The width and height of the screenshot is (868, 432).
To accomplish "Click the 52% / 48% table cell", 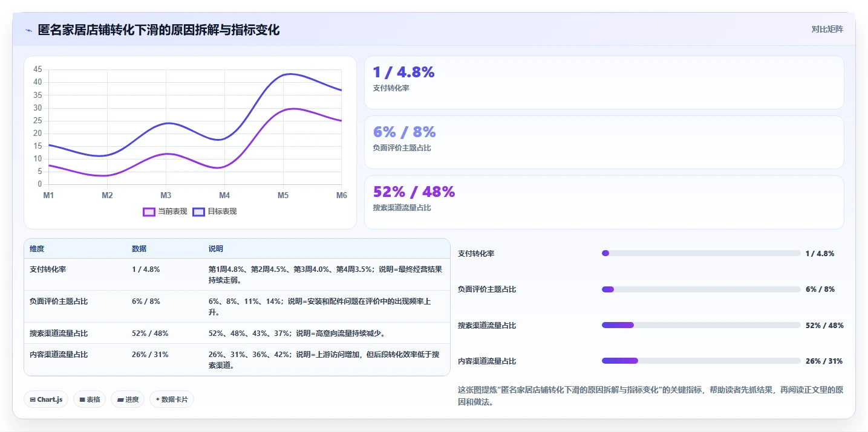I will tap(150, 333).
